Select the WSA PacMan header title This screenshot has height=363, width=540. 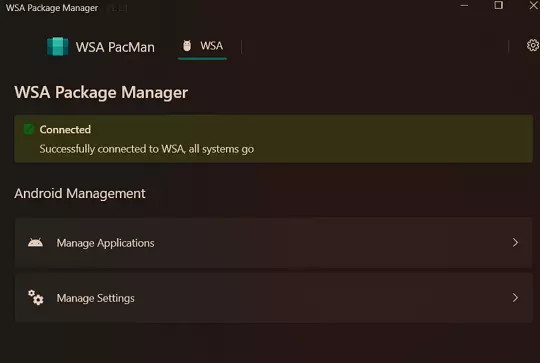point(115,47)
